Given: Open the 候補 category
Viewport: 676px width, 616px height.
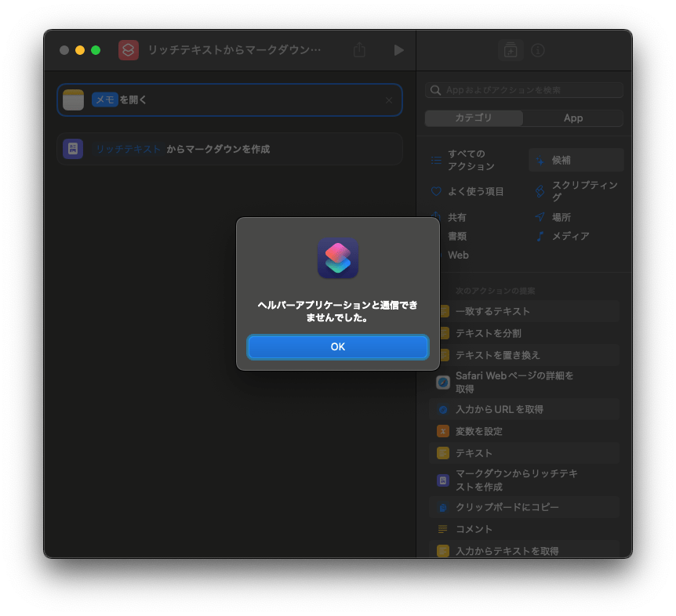Looking at the screenshot, I should tap(576, 160).
